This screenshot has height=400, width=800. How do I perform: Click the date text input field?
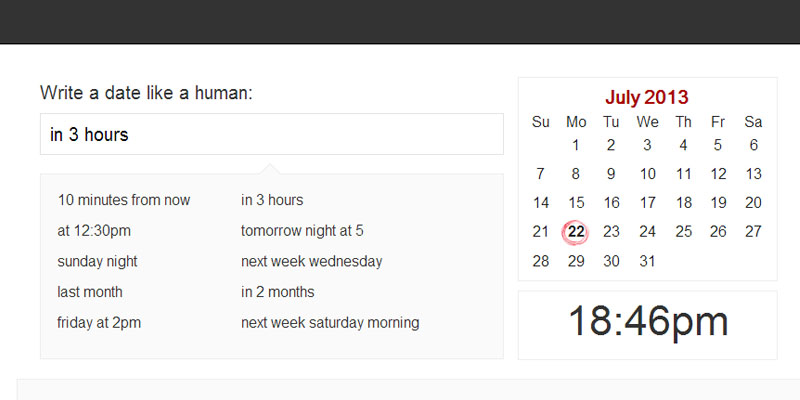271,135
